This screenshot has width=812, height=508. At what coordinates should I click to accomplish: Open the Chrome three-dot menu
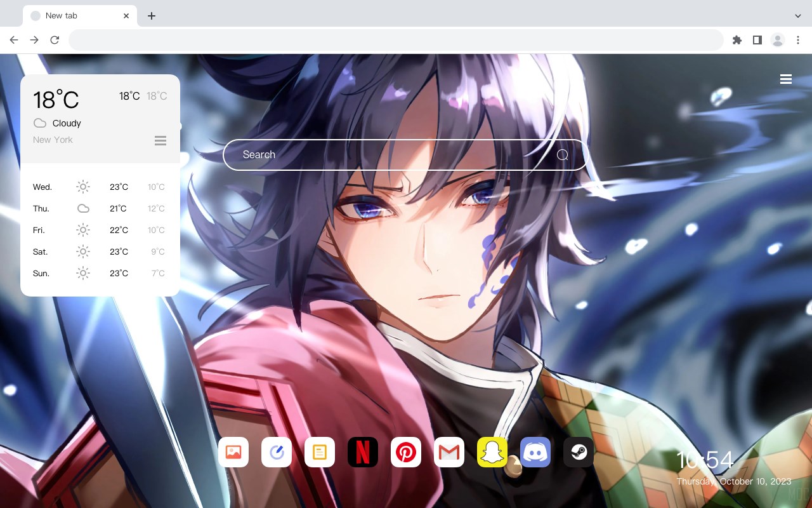[798, 40]
